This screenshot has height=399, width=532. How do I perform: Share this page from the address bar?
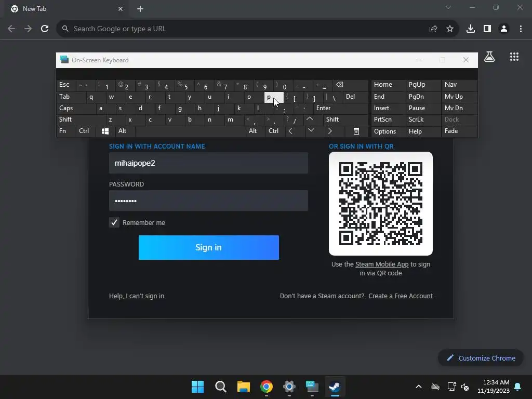433,29
